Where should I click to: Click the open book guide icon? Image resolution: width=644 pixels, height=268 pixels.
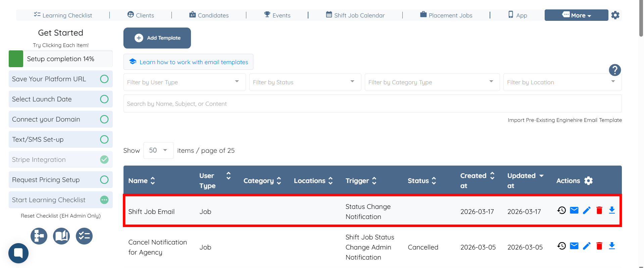coord(61,236)
